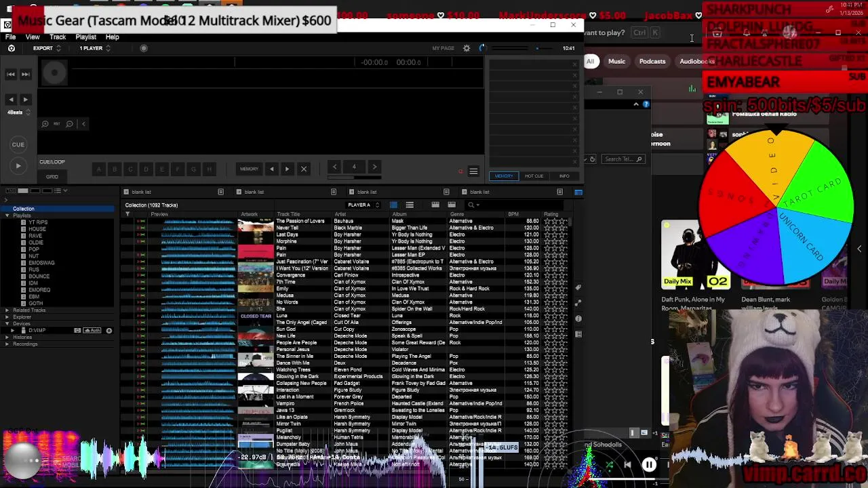Open the Track menu
868x488 pixels.
click(x=58, y=37)
